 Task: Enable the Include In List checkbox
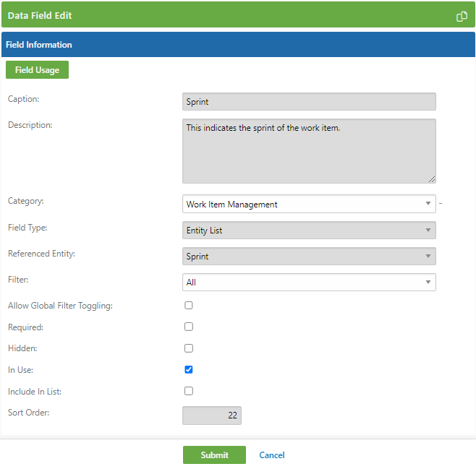tap(189, 391)
